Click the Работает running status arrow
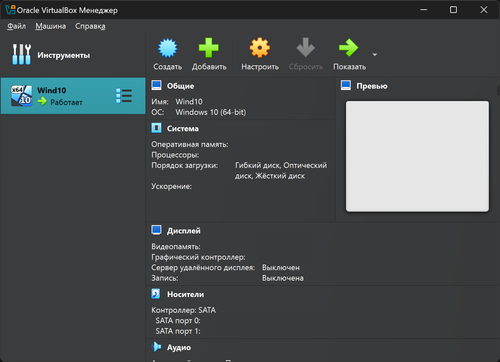The height and width of the screenshot is (362, 500). pyautogui.click(x=42, y=101)
